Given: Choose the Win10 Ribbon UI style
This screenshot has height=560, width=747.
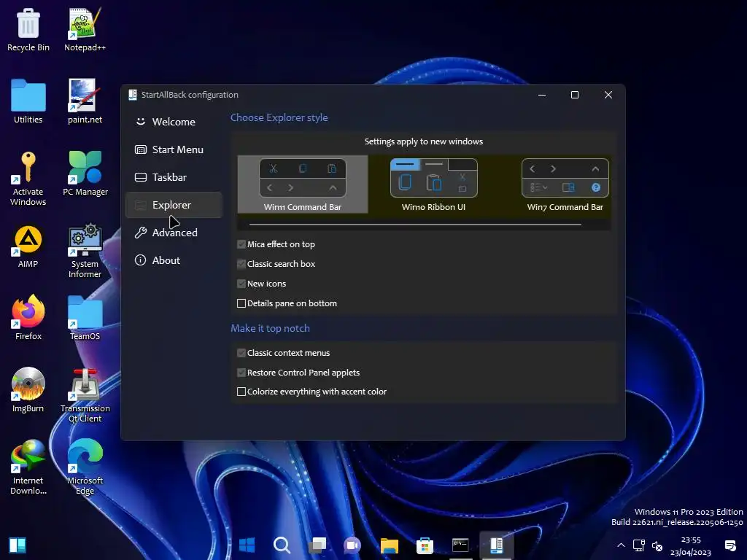Looking at the screenshot, I should click(433, 184).
